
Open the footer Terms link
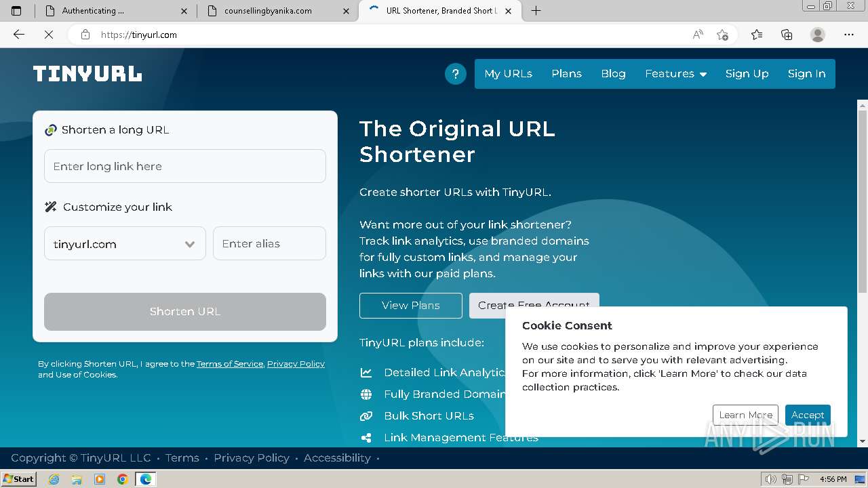pyautogui.click(x=182, y=458)
